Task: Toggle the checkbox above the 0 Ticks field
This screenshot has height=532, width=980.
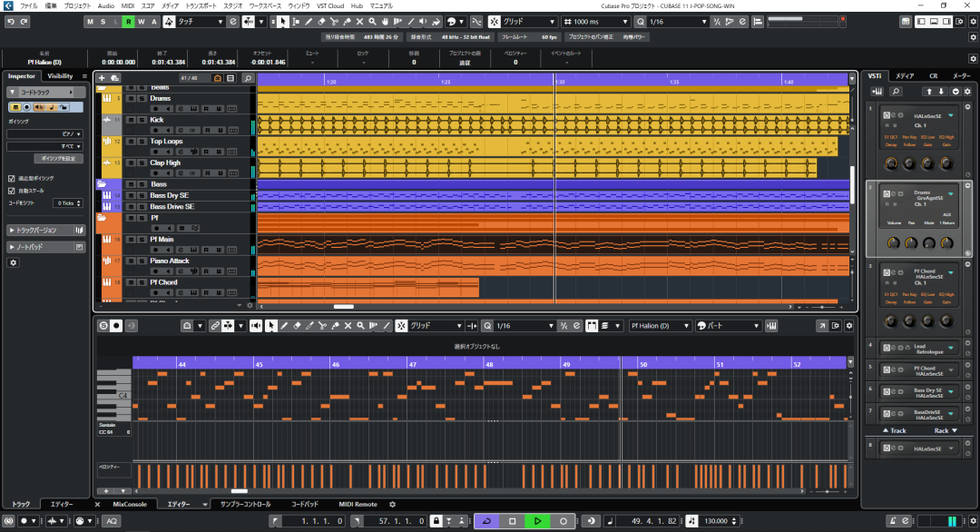Action: pos(11,191)
